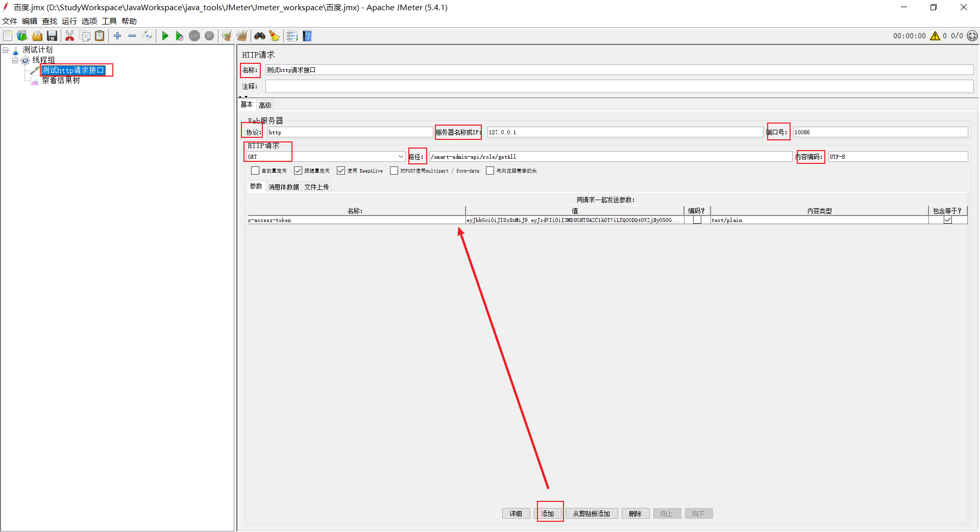Image resolution: width=980 pixels, height=532 pixels.
Task: Expand all nodes with plus icon
Action: pyautogui.click(x=117, y=36)
